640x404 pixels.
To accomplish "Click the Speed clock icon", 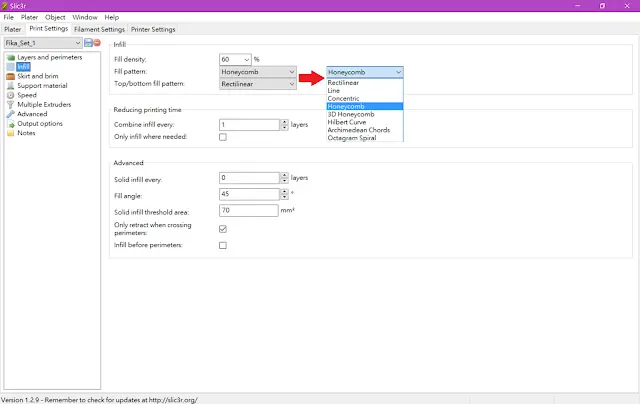I will (11, 95).
